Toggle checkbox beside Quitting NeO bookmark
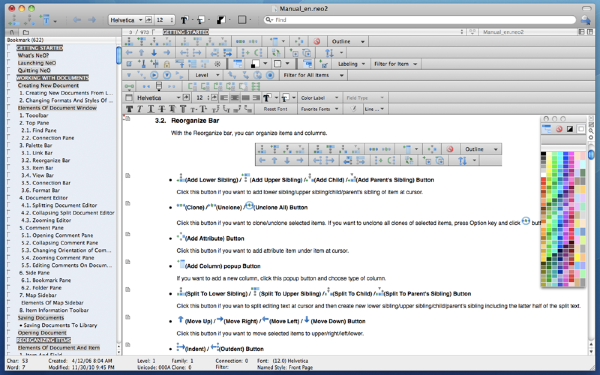The image size is (600, 375). pyautogui.click(x=9, y=70)
